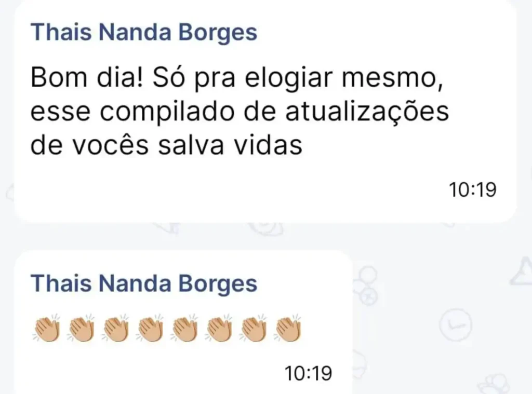This screenshot has height=394, width=532.
Task: Click the fifth clapping hands emoji
Action: [x=184, y=329]
